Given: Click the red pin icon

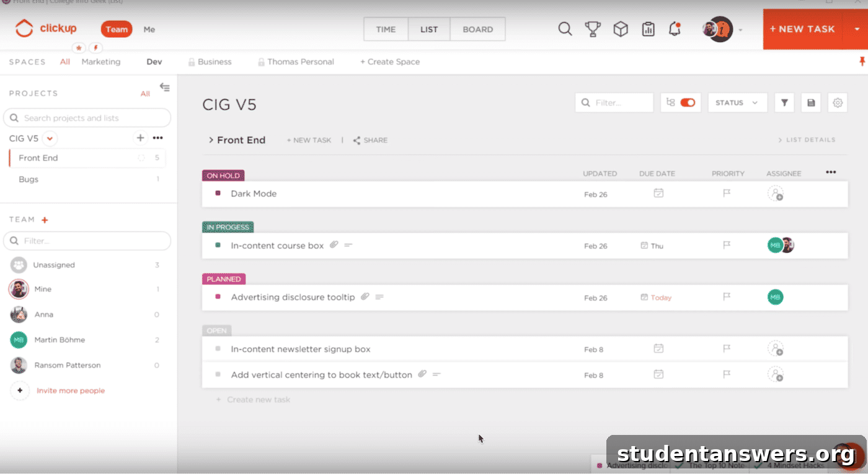Looking at the screenshot, I should pyautogui.click(x=862, y=61).
